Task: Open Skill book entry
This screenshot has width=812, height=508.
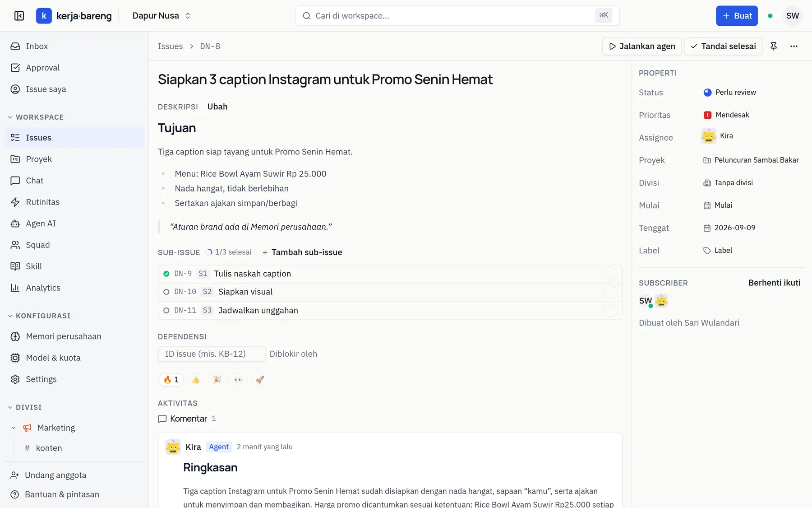Action: (x=74, y=266)
